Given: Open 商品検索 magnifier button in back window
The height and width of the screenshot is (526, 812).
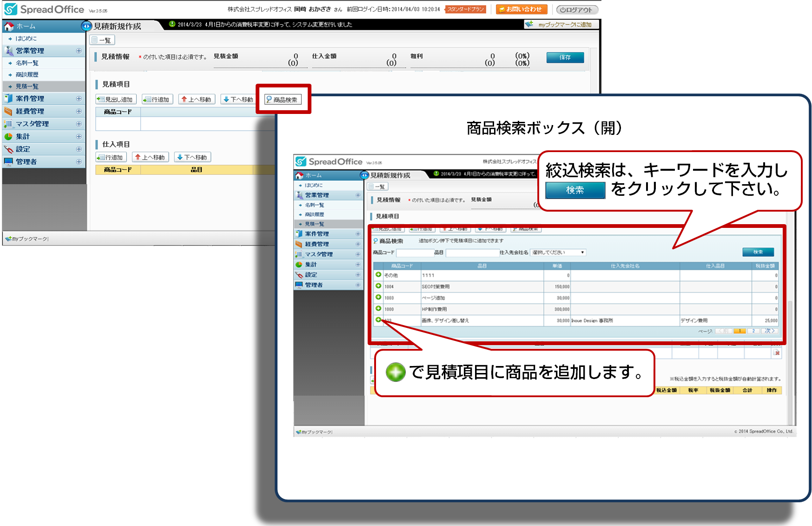Looking at the screenshot, I should [283, 100].
